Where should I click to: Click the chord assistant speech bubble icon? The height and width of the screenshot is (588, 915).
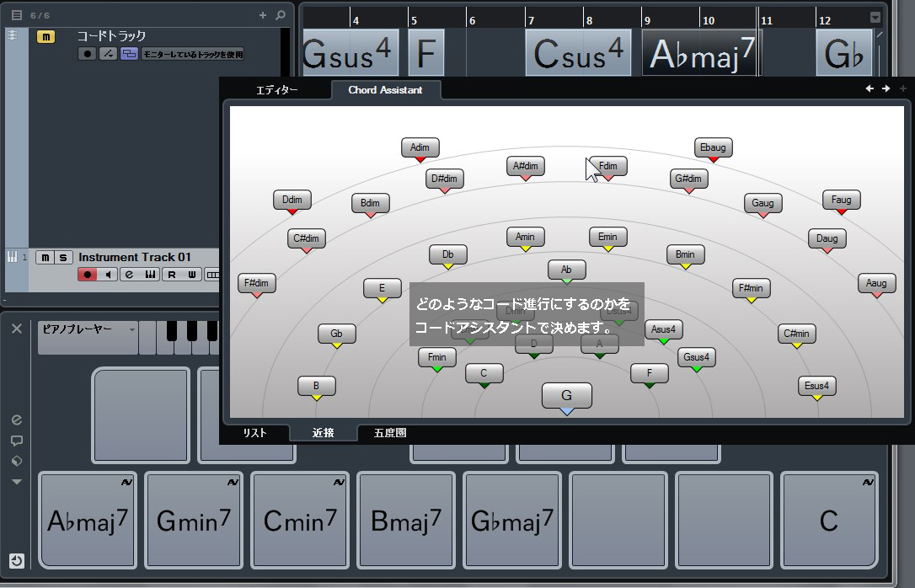(x=15, y=440)
